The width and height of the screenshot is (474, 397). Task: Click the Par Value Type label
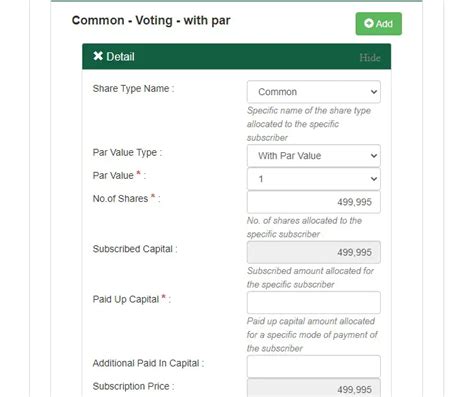(x=125, y=153)
